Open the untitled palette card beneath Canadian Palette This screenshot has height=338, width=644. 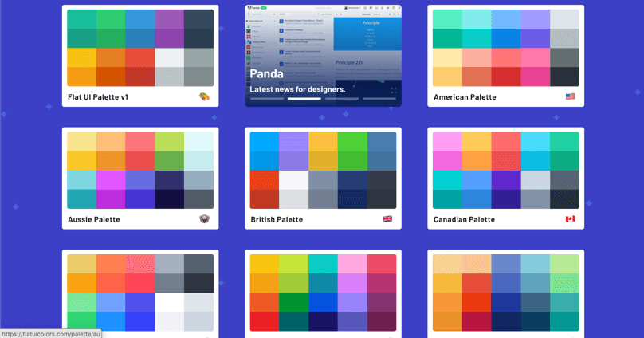pos(506,293)
